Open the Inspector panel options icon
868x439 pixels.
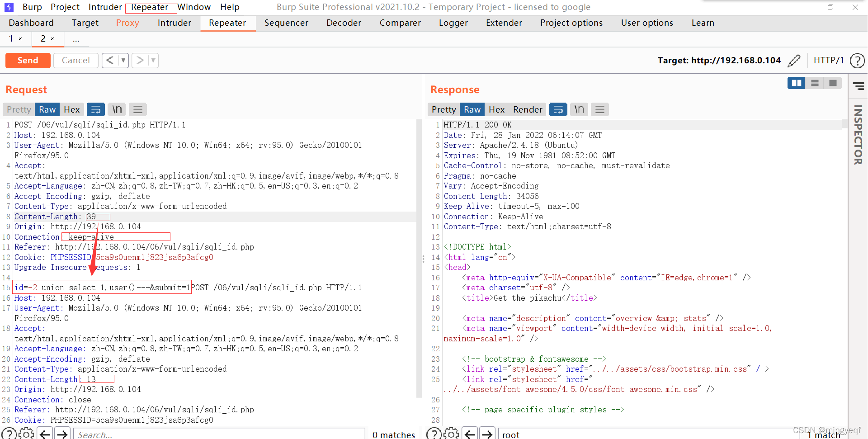pyautogui.click(x=859, y=86)
